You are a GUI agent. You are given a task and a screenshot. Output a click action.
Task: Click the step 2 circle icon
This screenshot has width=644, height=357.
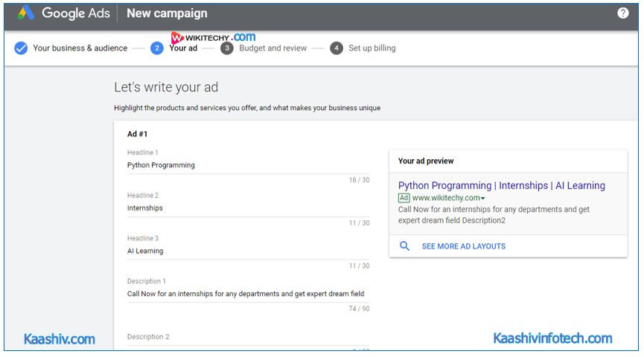[x=156, y=48]
